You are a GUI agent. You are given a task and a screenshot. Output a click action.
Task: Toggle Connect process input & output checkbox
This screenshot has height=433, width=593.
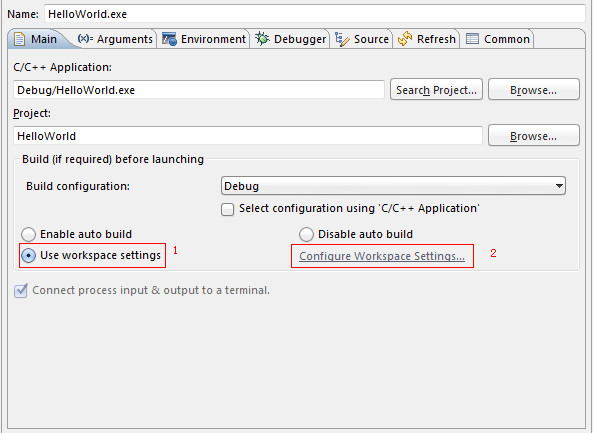point(20,291)
